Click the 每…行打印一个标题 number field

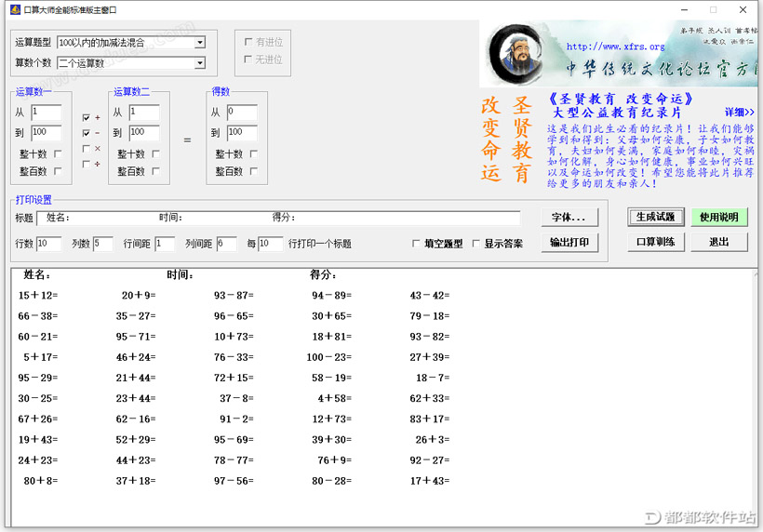pyautogui.click(x=271, y=244)
